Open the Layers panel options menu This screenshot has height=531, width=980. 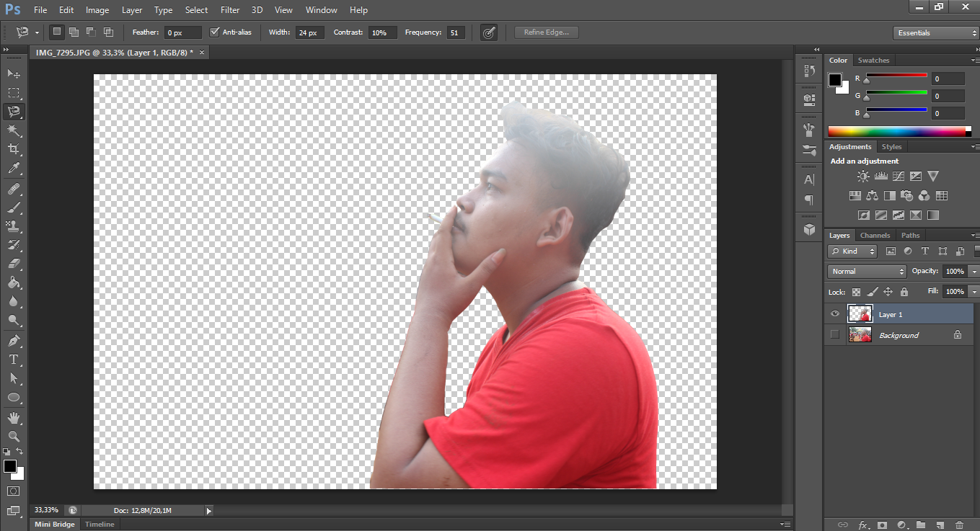pos(974,236)
